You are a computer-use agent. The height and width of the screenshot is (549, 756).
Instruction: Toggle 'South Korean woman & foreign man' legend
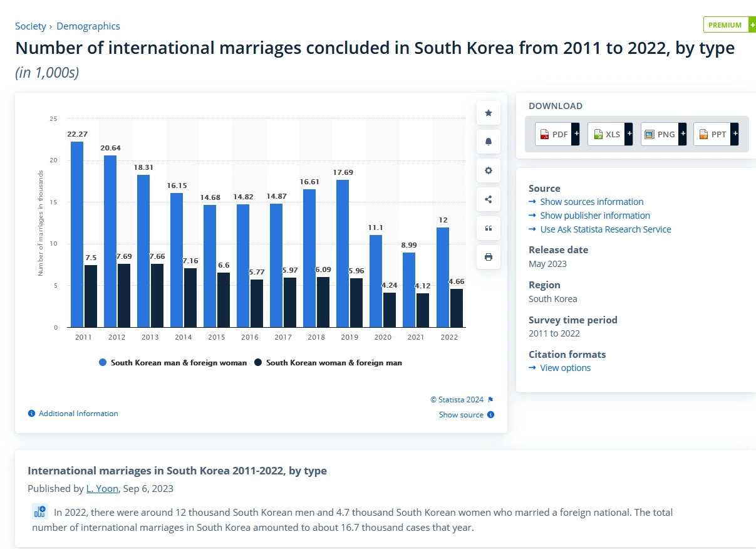click(x=328, y=363)
